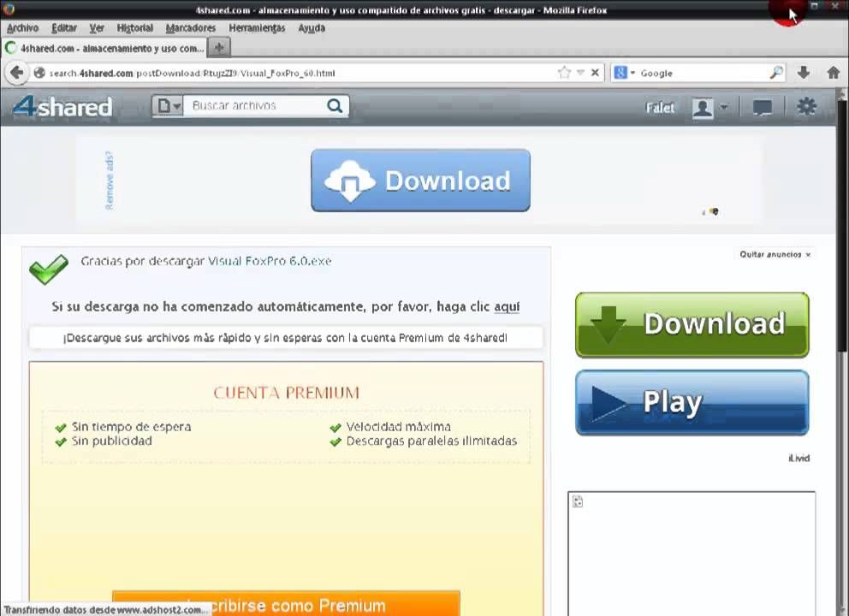The height and width of the screenshot is (616, 849).
Task: Open the Editar menu
Action: tap(64, 27)
